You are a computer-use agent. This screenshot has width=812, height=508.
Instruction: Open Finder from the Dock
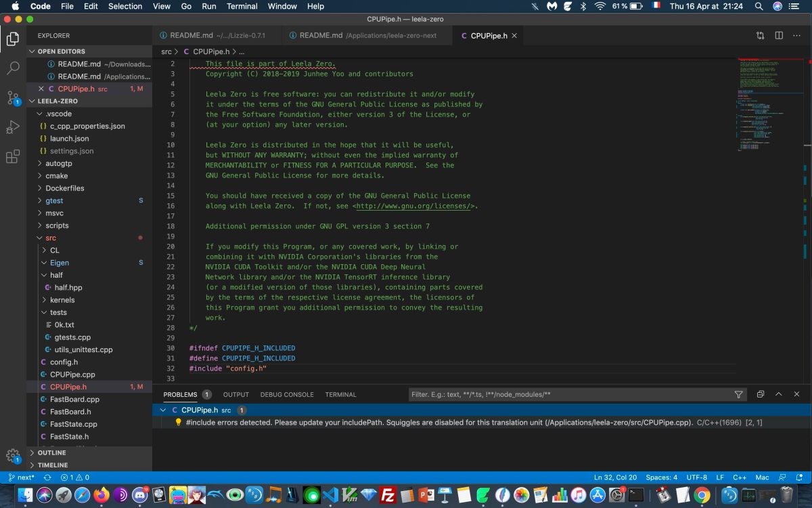(25, 495)
